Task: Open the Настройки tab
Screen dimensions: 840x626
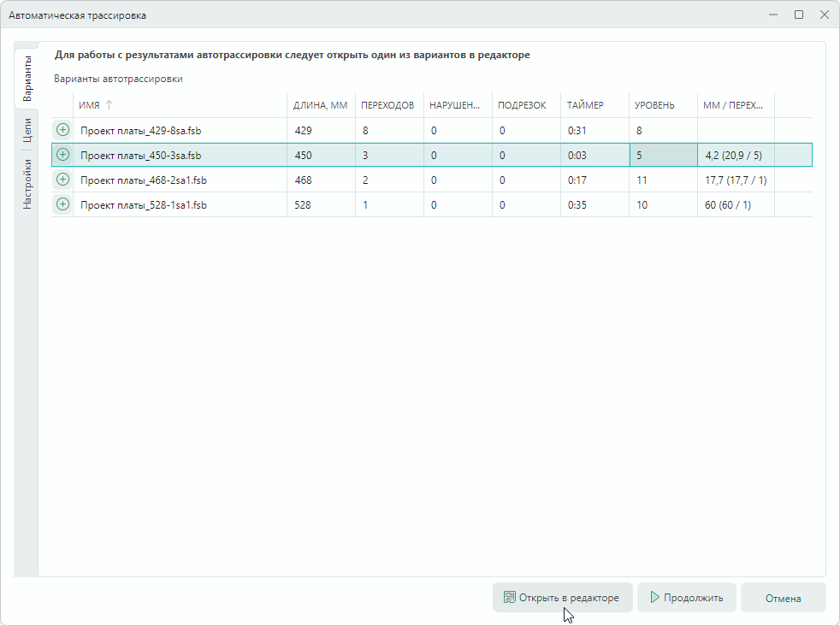Action: coord(27,184)
